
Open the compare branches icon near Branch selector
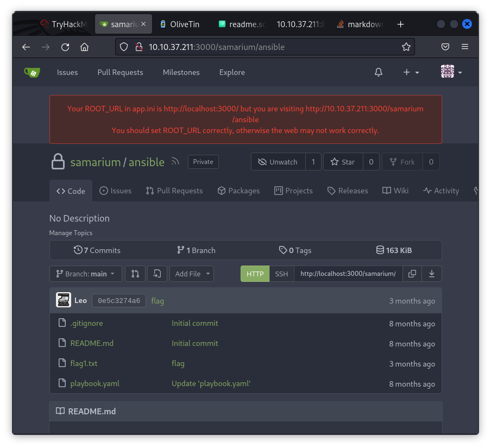(x=135, y=274)
